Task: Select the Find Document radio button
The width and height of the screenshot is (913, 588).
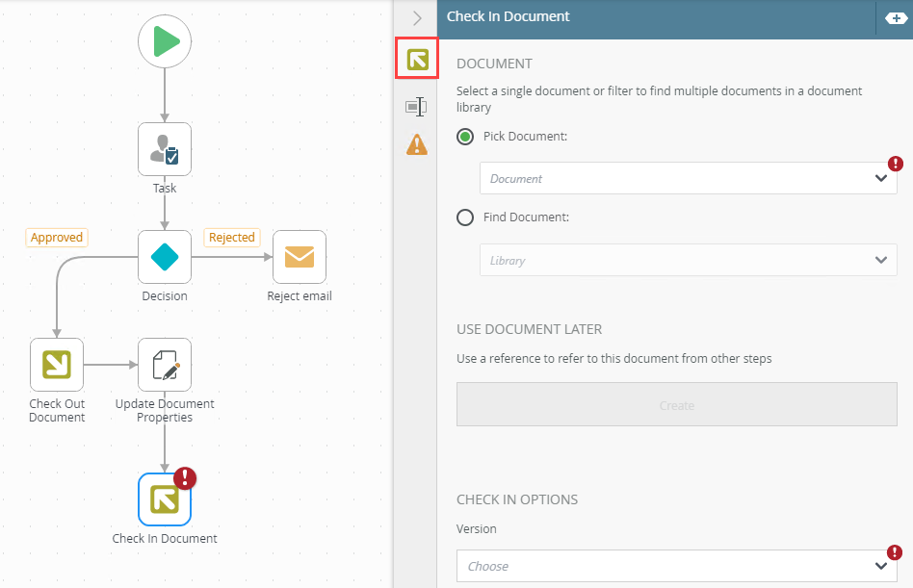Action: pos(465,217)
